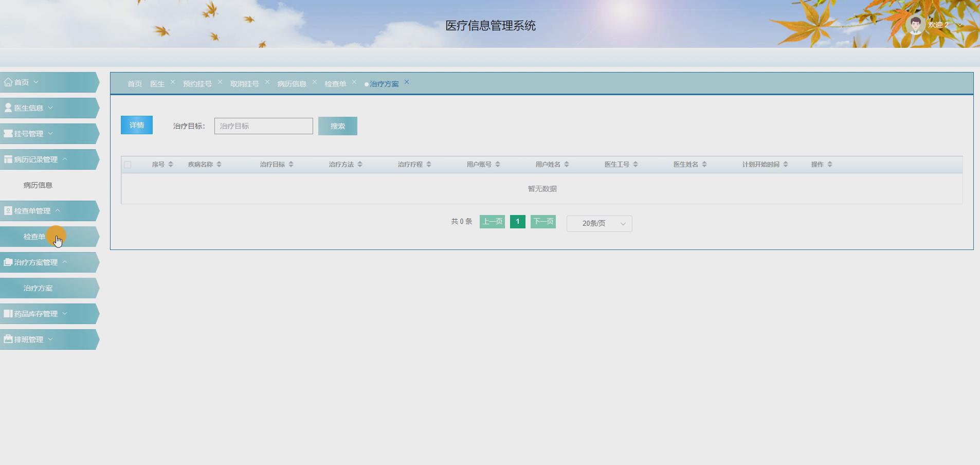Click the user avatar next to 欢迎 2
The width and height of the screenshot is (980, 465).
pyautogui.click(x=915, y=24)
